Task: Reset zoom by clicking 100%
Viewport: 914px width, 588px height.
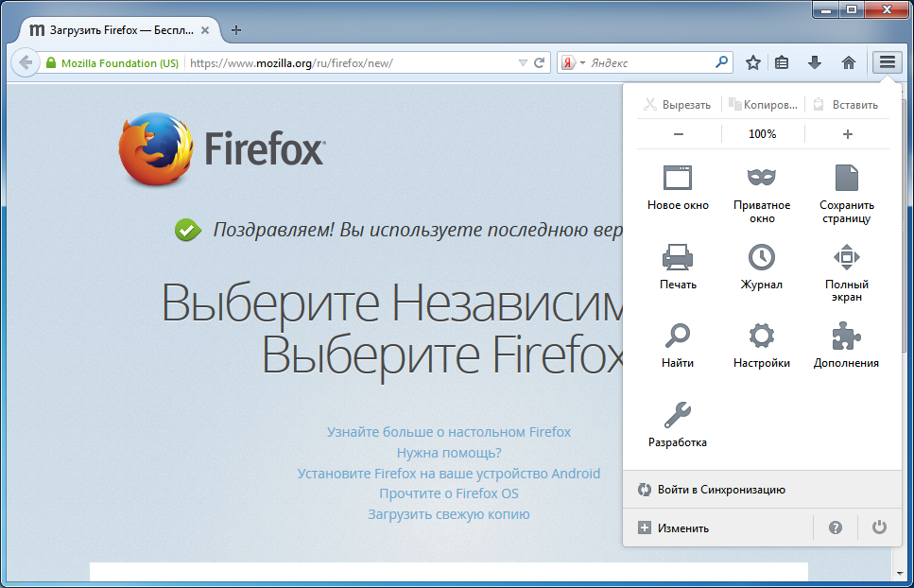Action: 763,134
